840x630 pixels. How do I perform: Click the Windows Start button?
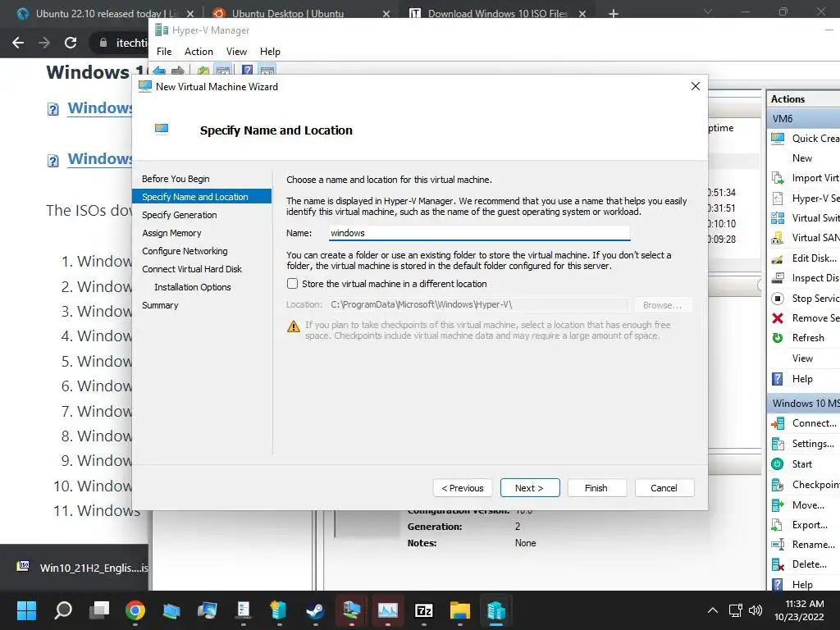tap(26, 610)
